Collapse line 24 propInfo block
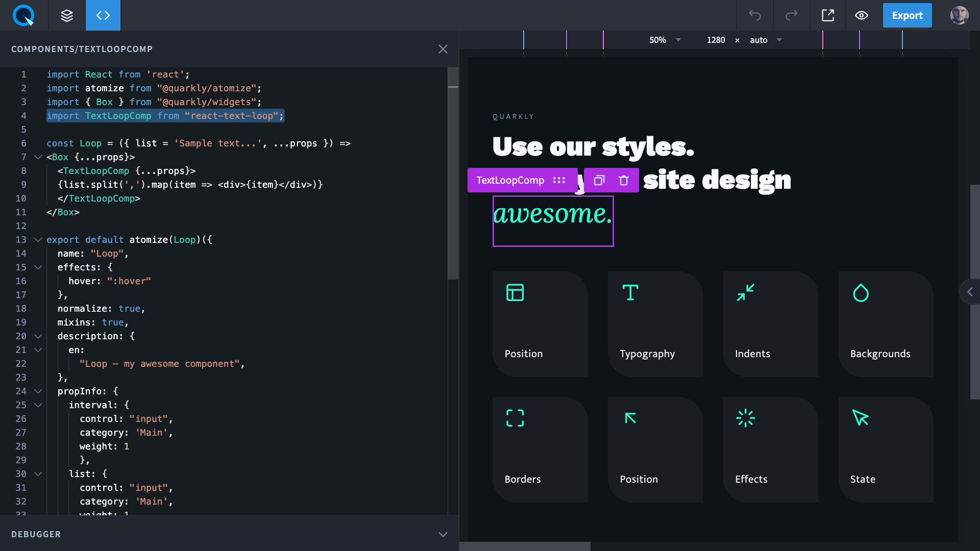Screen dimensions: 980x551 (x=38, y=391)
